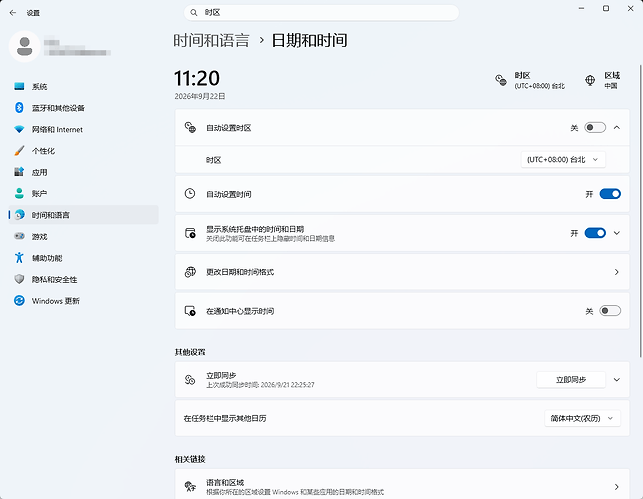Click the 辅助功能 accessibility figure icon
This screenshot has width=643, height=499.
tap(19, 257)
